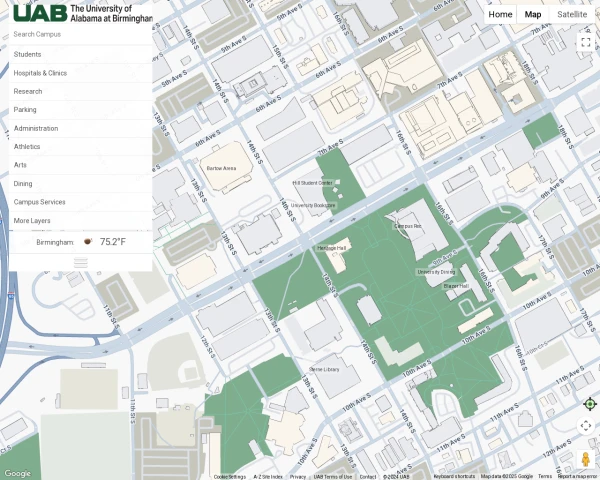
Task: Click the 75.2°F temperature reading
Action: click(113, 242)
